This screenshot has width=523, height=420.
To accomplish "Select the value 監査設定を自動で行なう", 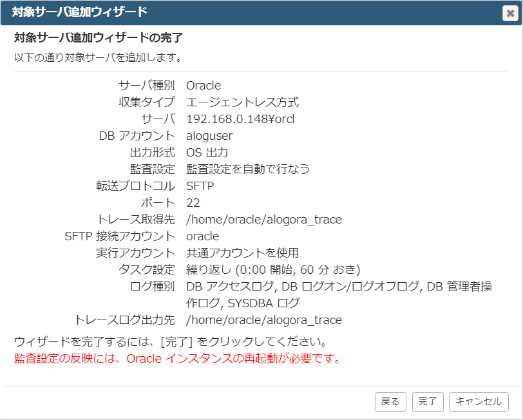I will click(x=248, y=169).
